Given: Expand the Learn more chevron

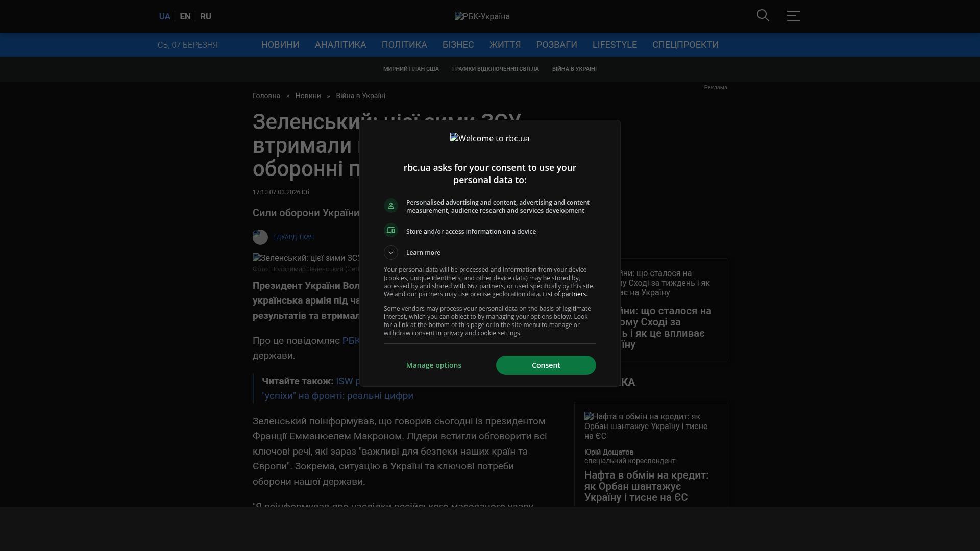Looking at the screenshot, I should [391, 253].
